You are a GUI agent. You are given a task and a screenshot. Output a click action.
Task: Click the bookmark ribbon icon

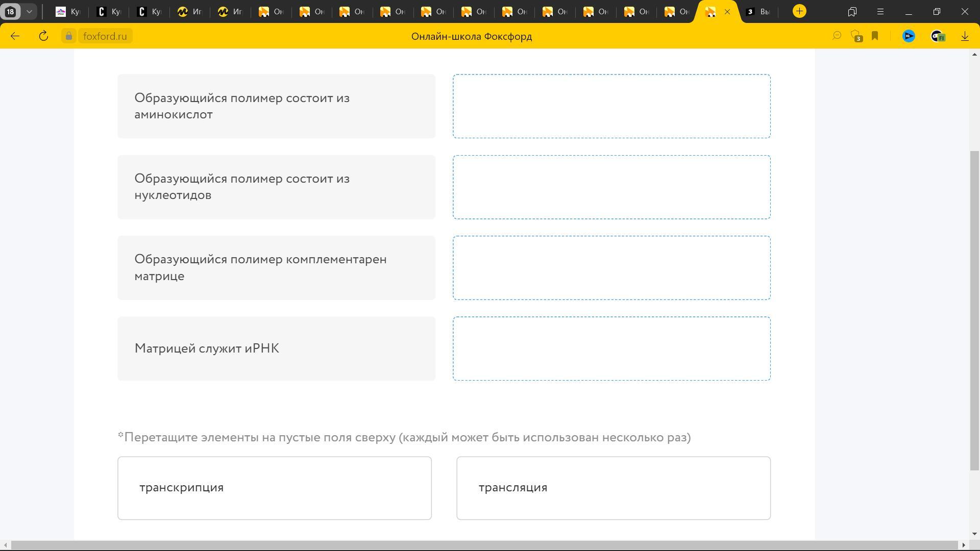[x=875, y=36]
